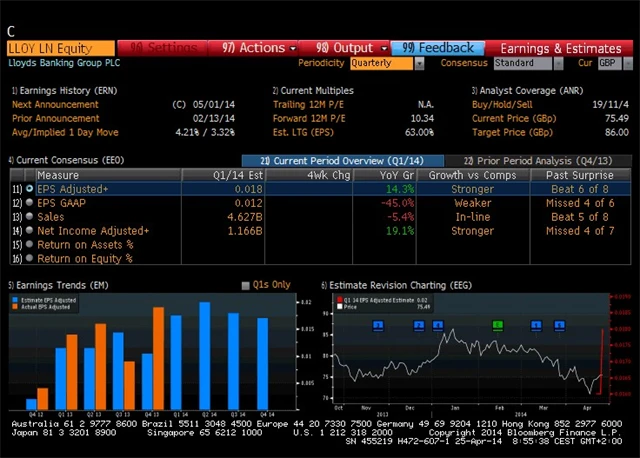Open the Periodicity Quarterly dropdown
The height and width of the screenshot is (458, 640).
386,63
